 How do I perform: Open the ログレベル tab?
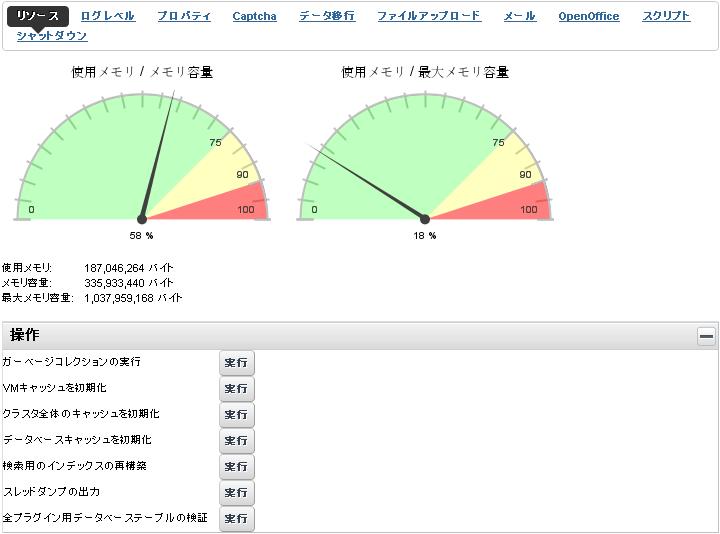pyautogui.click(x=107, y=16)
